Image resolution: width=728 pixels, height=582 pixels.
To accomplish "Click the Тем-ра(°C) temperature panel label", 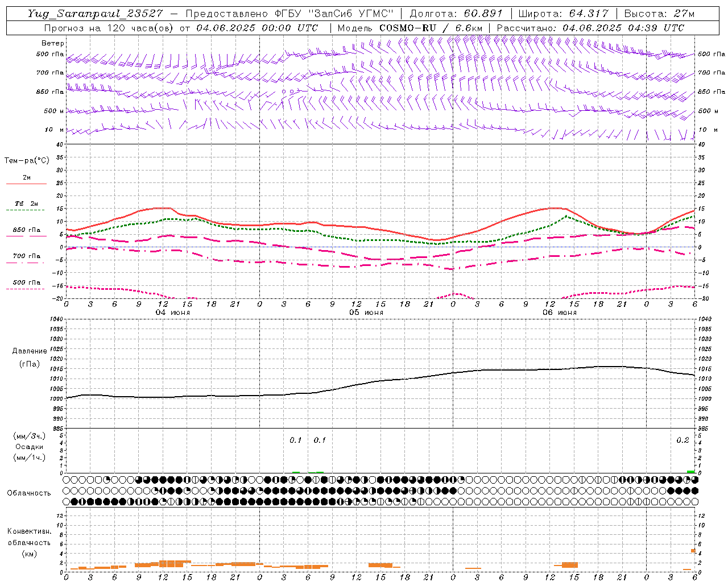I will pyautogui.click(x=27, y=161).
